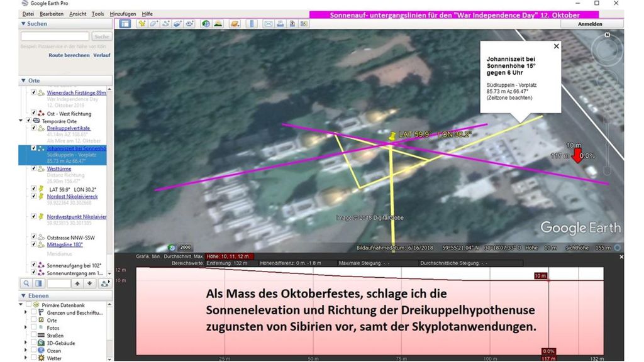Click the tour path icon below places
Image resolution: width=644 pixels, height=362 pixels.
click(105, 283)
